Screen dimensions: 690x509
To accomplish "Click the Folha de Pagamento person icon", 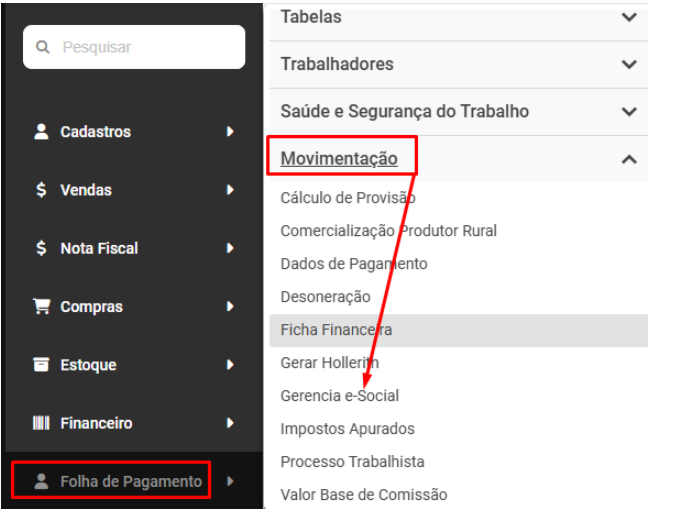I will [x=42, y=482].
